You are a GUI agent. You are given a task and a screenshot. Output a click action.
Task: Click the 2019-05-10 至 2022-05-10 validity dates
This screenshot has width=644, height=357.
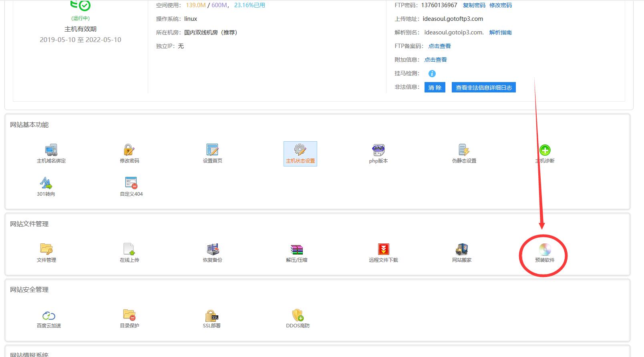pos(80,40)
